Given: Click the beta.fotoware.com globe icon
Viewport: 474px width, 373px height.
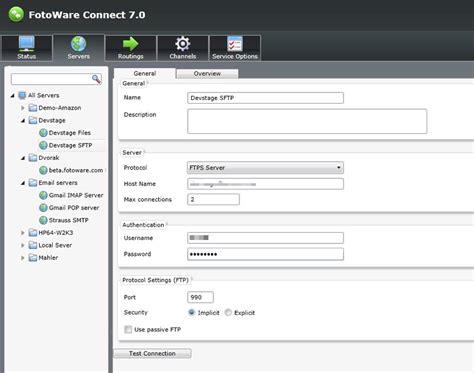Looking at the screenshot, I should [43, 170].
